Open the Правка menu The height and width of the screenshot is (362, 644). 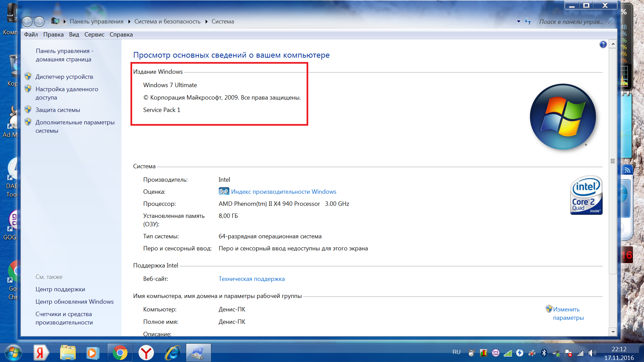pyautogui.click(x=53, y=35)
